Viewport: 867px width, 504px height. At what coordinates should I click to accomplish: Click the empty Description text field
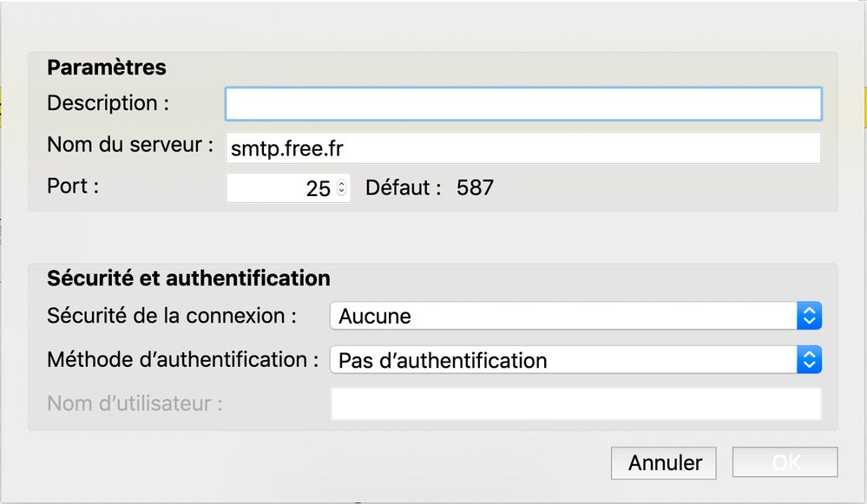pos(522,103)
